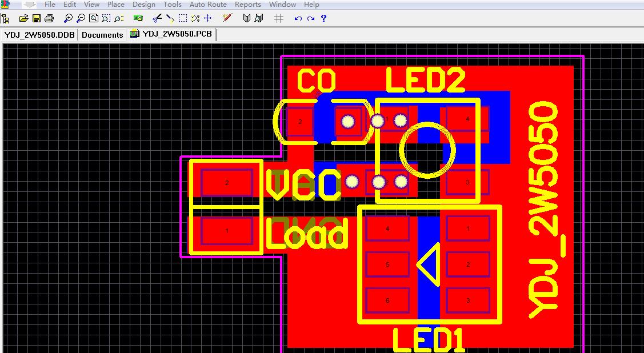The width and height of the screenshot is (644, 353).
Task: Toggle the visible grid display
Action: [278, 18]
